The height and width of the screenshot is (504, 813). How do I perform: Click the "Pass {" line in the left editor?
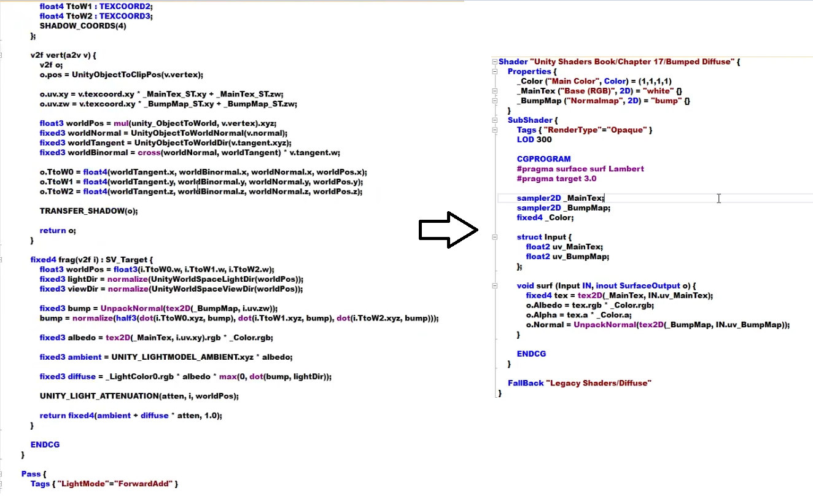(34, 475)
